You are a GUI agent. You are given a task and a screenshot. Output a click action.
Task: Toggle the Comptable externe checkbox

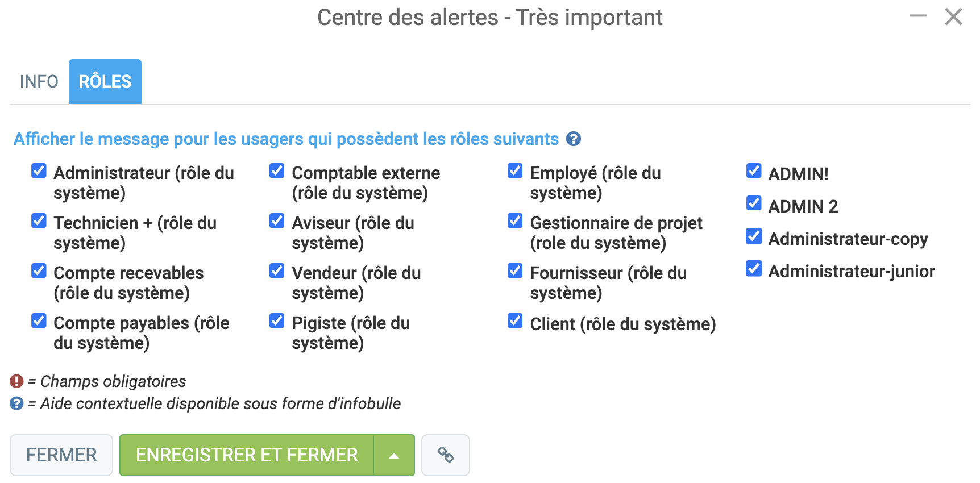pyautogui.click(x=277, y=170)
